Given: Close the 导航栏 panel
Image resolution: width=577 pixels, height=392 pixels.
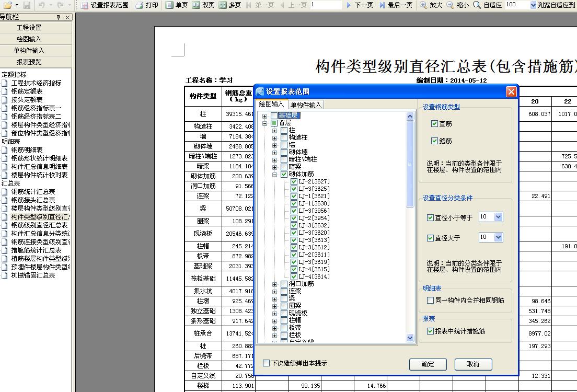Looking at the screenshot, I should tap(68, 17).
